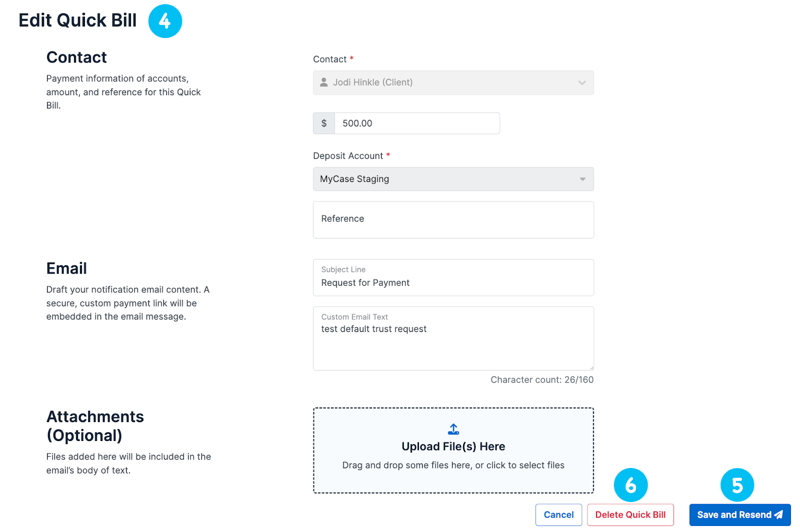Click the blue step 4 badge

(x=165, y=21)
